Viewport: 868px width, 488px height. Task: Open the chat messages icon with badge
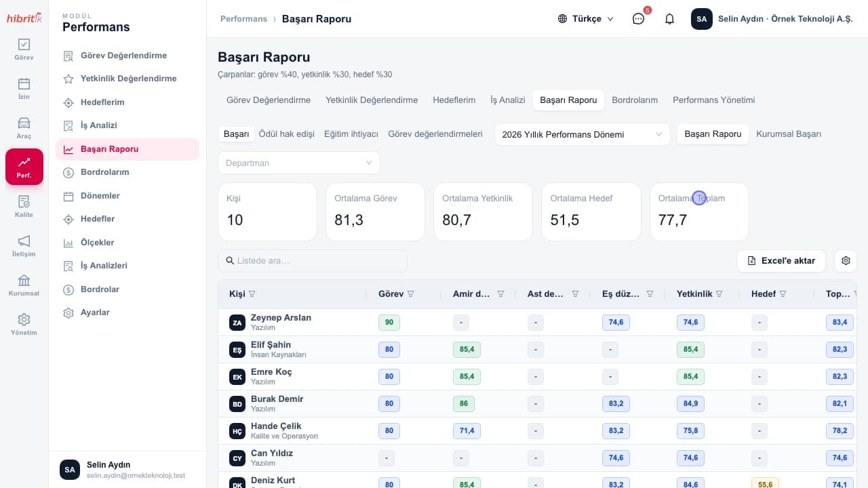click(638, 19)
